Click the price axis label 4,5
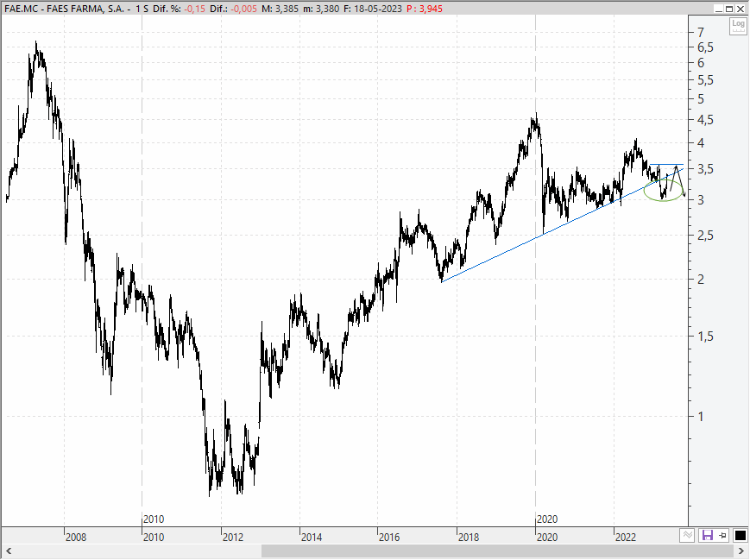The height and width of the screenshot is (560, 750). click(x=705, y=120)
